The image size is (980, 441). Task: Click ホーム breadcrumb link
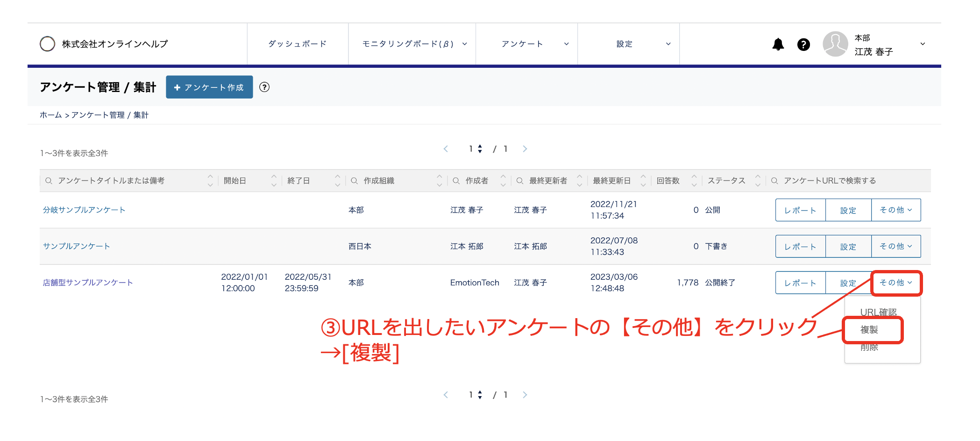coord(50,115)
